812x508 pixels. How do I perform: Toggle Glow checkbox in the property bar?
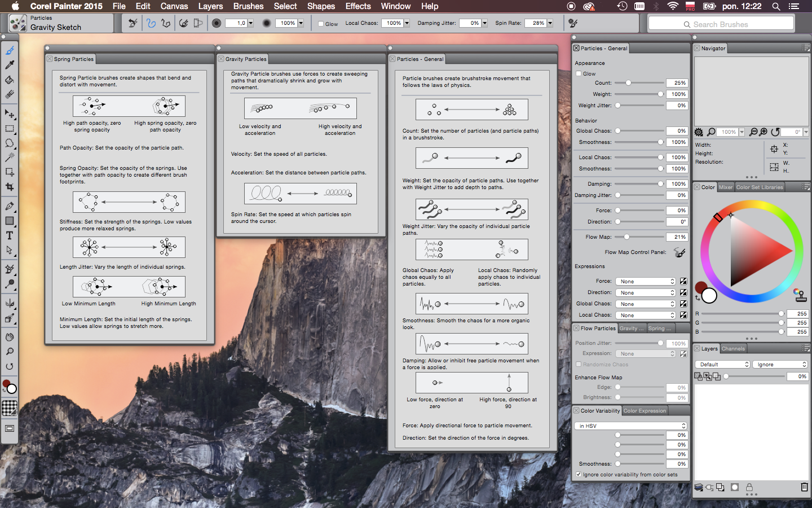point(321,24)
